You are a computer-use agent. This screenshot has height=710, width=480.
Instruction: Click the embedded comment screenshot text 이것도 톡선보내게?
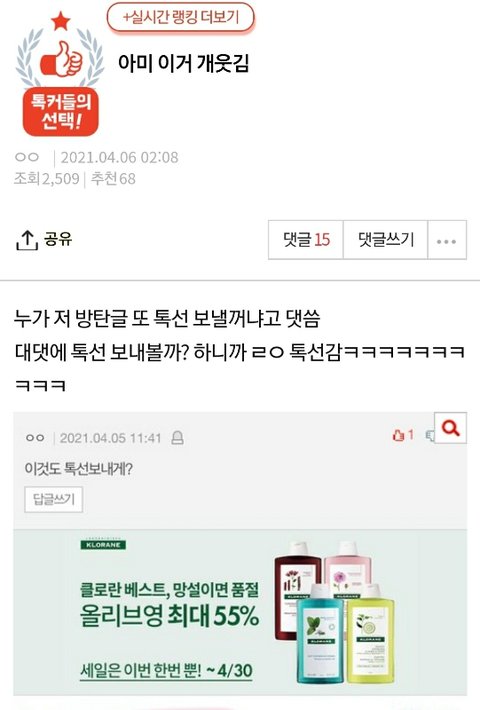[78, 468]
